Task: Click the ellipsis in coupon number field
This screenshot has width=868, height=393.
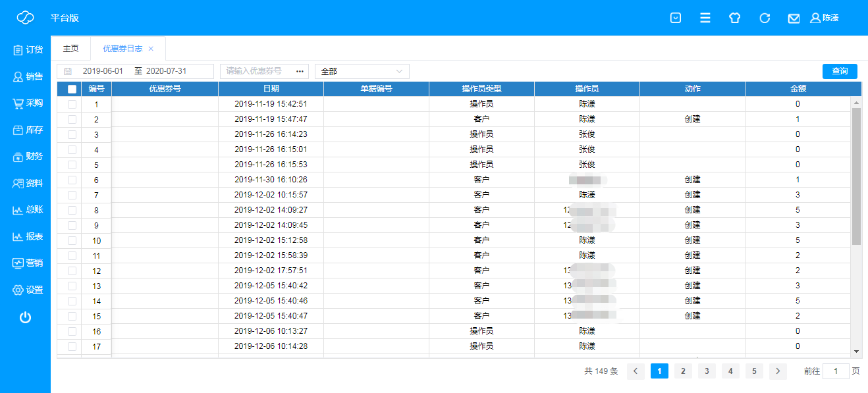Action: tap(300, 71)
